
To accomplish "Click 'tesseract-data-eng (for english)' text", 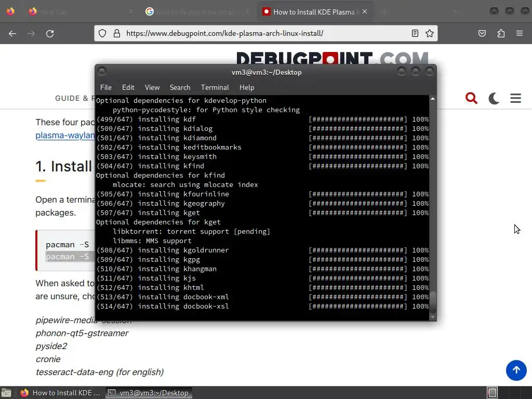I will coord(100,372).
